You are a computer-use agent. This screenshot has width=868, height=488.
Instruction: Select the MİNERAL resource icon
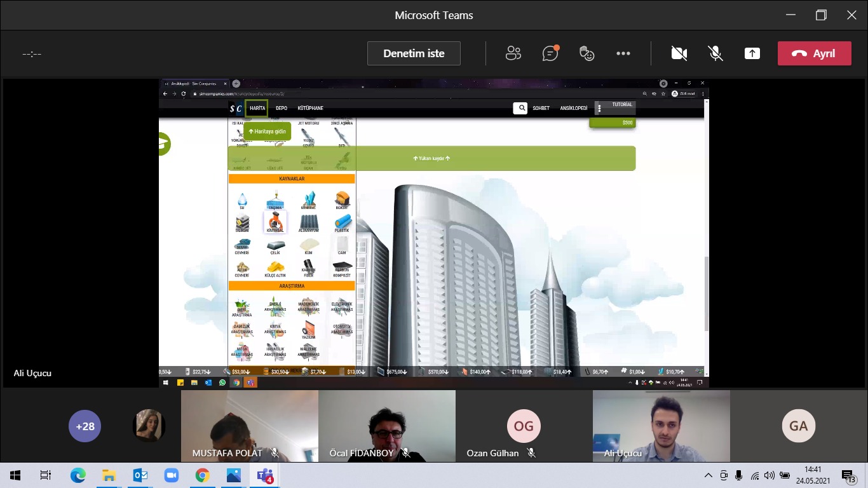[x=308, y=201]
